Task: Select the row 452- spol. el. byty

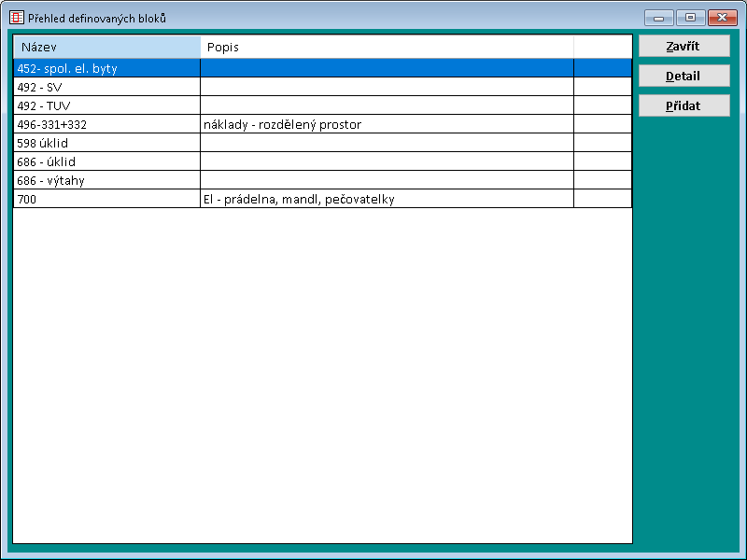Action: click(106, 68)
